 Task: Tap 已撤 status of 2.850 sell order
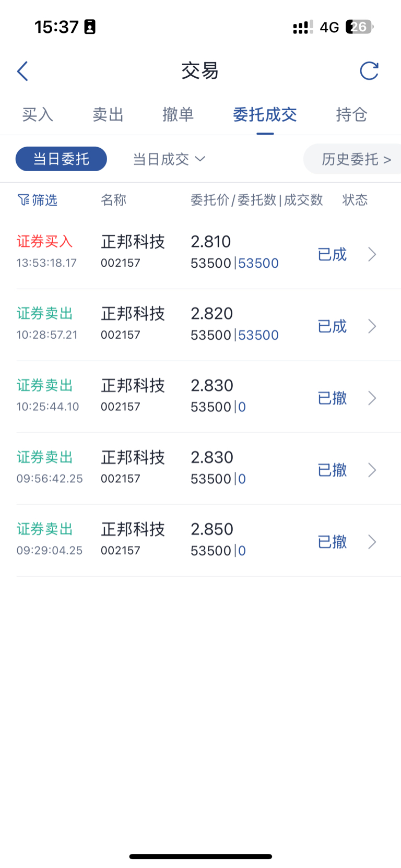(332, 542)
